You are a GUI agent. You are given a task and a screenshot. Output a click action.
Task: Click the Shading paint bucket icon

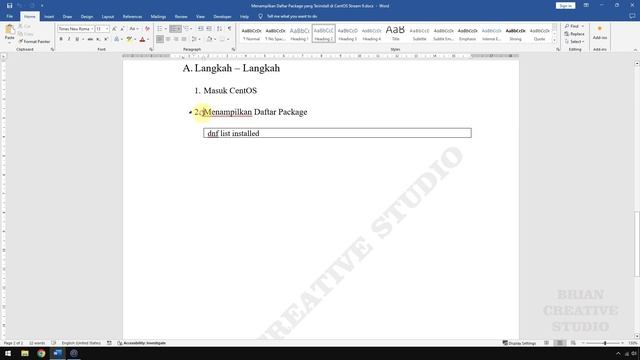[209, 39]
